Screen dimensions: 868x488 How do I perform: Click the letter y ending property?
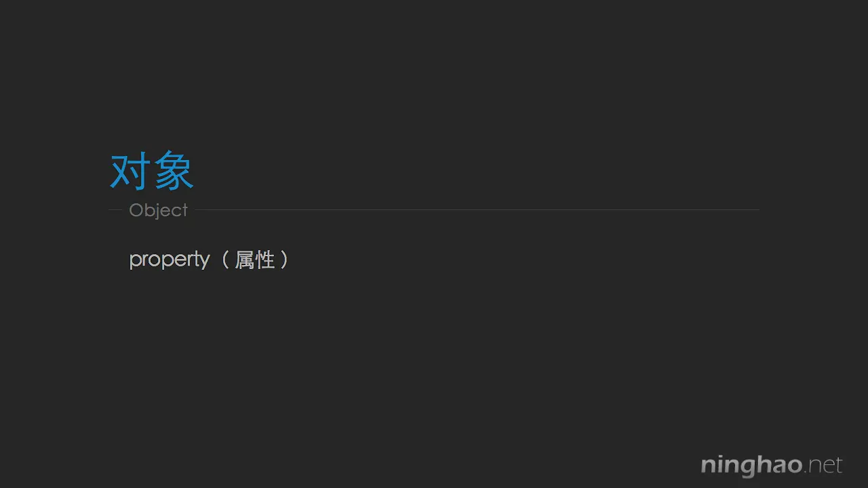[204, 262]
